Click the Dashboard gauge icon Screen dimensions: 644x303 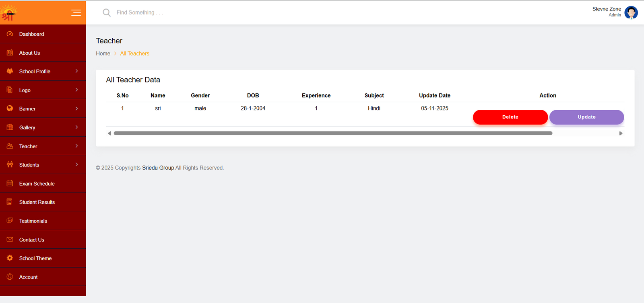(10, 34)
